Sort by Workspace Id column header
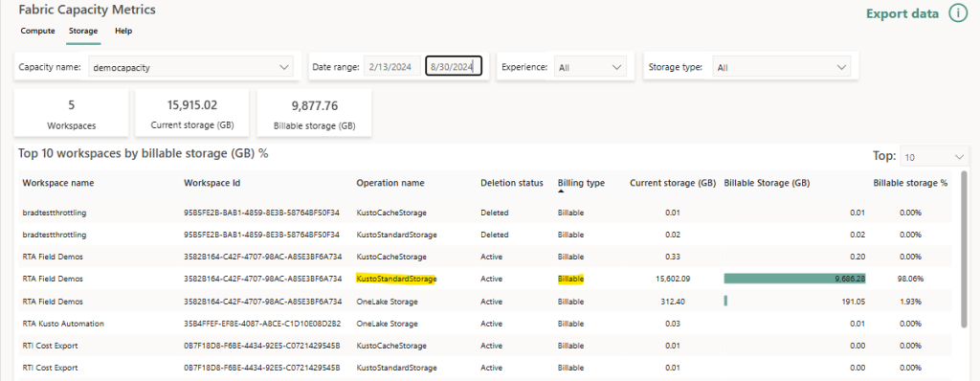980x381 pixels. pos(212,183)
